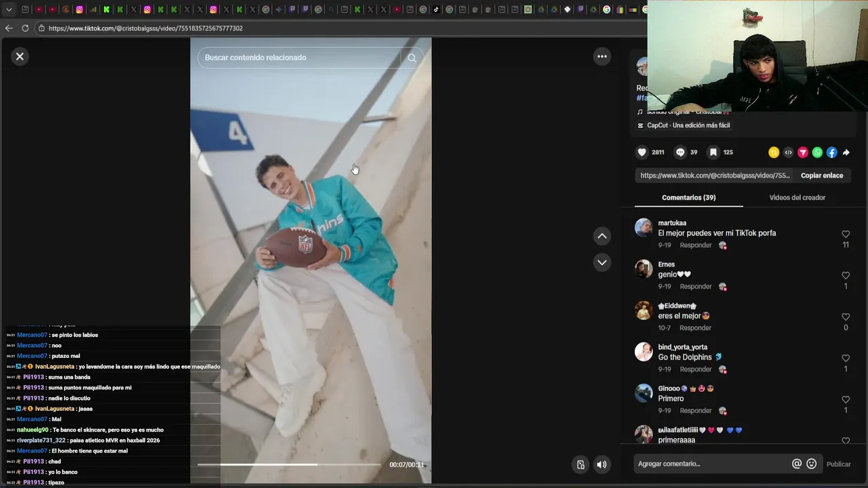Open the Ernes username link

coord(667,264)
